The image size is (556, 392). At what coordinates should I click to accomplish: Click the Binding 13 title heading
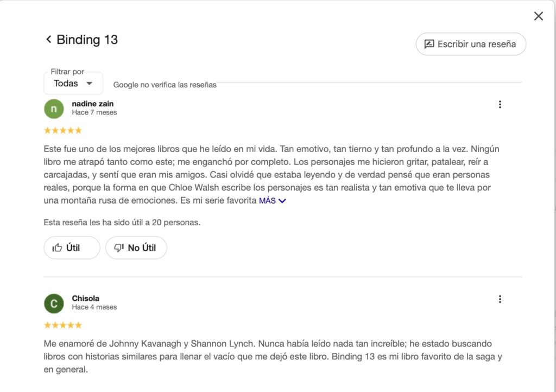click(x=87, y=40)
